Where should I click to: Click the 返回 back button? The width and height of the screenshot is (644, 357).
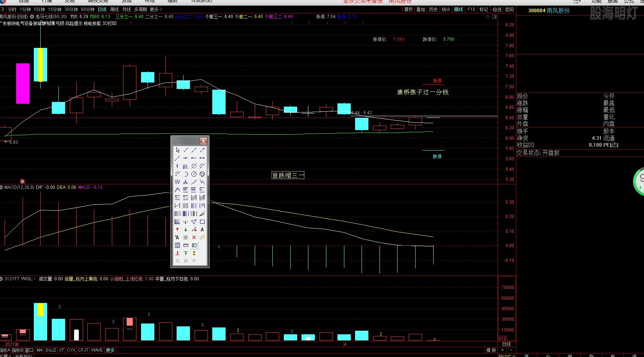(x=509, y=9)
